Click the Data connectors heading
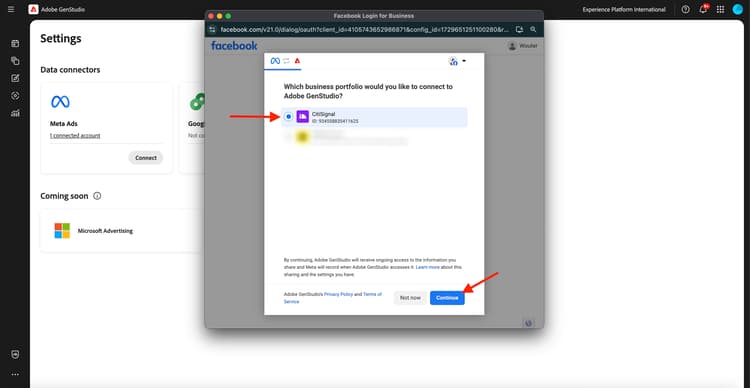This screenshot has height=388, width=750. pos(70,70)
